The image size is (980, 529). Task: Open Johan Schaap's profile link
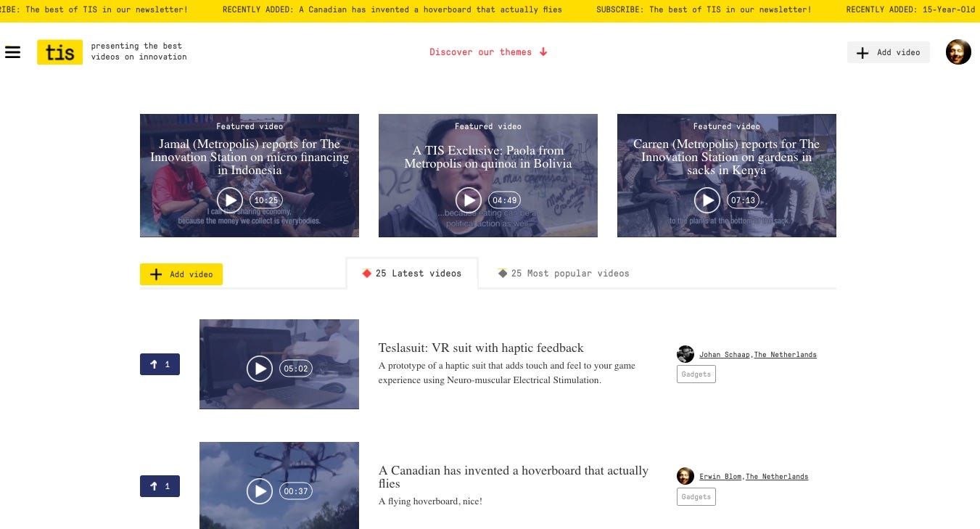coord(725,355)
